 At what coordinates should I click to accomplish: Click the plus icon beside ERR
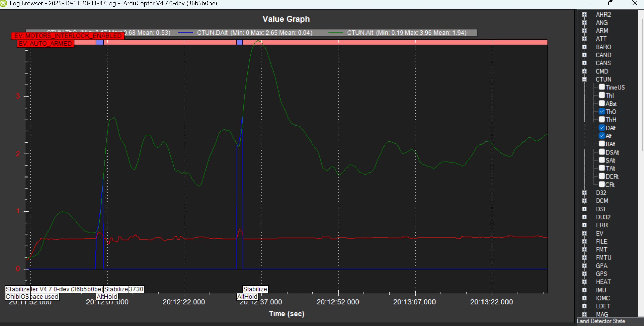point(584,225)
